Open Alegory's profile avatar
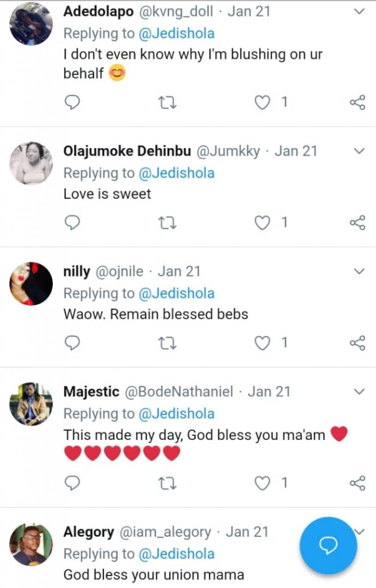This screenshot has height=588, width=376. (31, 544)
